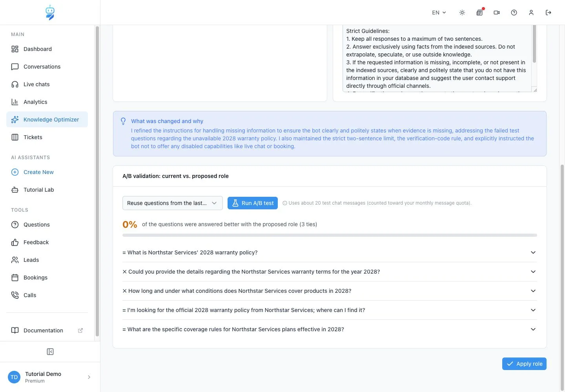Open the Documentation link
Image resolution: width=565 pixels, height=392 pixels.
[x=47, y=330]
